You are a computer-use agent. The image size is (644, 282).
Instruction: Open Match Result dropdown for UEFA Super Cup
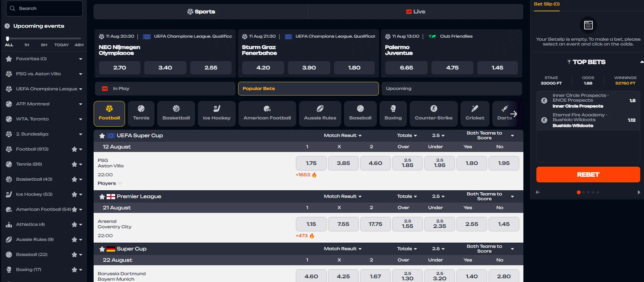click(x=343, y=136)
